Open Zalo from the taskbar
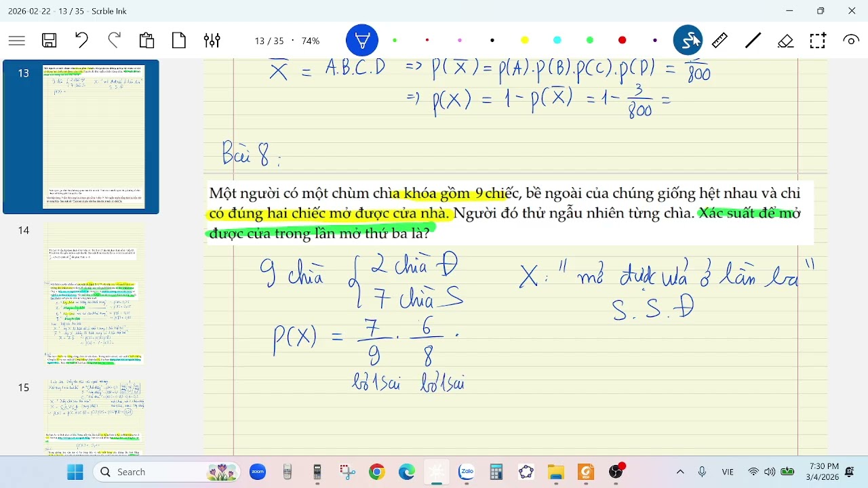 coord(467,472)
